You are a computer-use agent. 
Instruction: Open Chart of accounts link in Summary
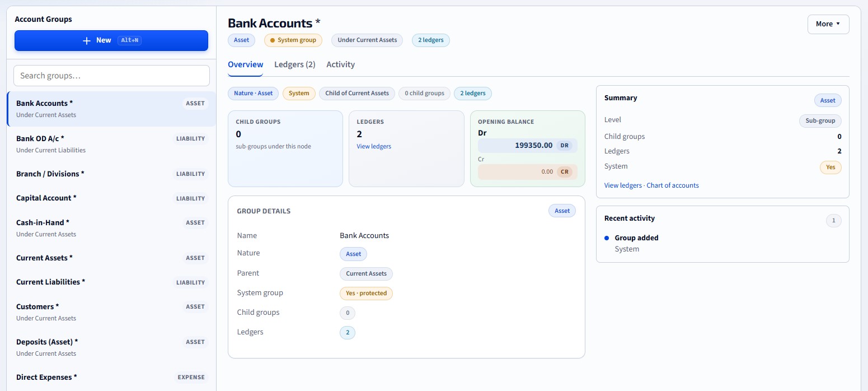673,185
